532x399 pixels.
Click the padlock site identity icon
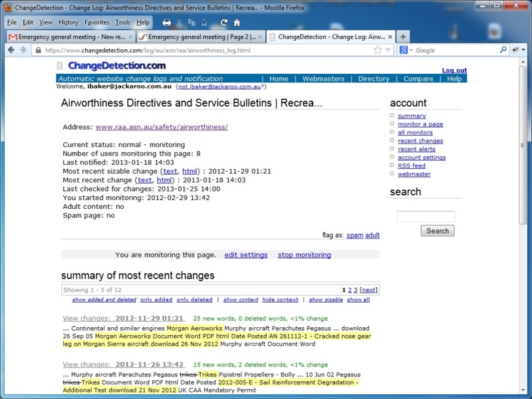tap(39, 51)
